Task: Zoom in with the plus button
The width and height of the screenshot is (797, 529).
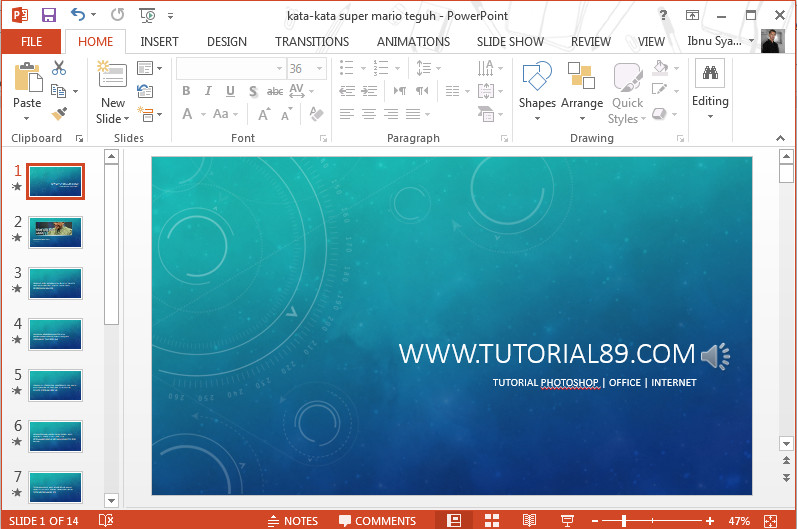Action: pos(710,521)
